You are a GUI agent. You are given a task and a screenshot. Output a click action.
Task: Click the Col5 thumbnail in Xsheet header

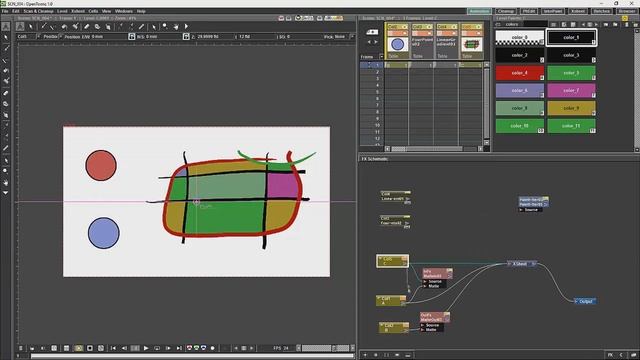(471, 44)
